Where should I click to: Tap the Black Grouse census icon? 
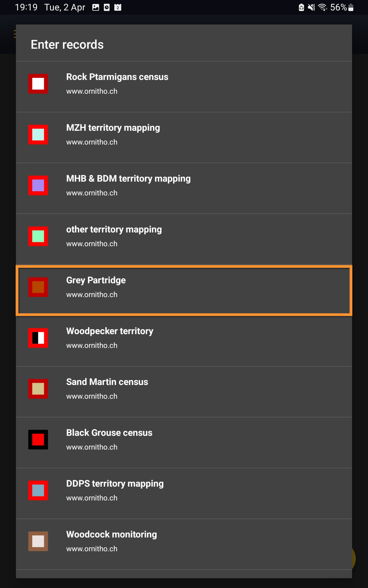[x=38, y=439]
